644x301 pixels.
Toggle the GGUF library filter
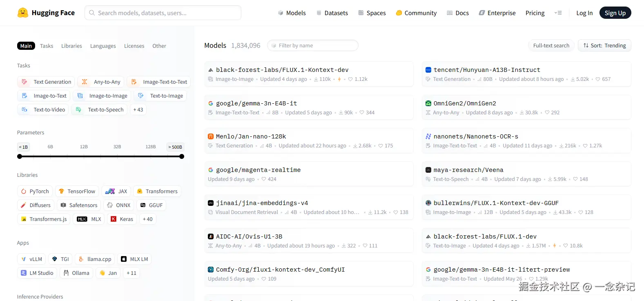pos(152,205)
